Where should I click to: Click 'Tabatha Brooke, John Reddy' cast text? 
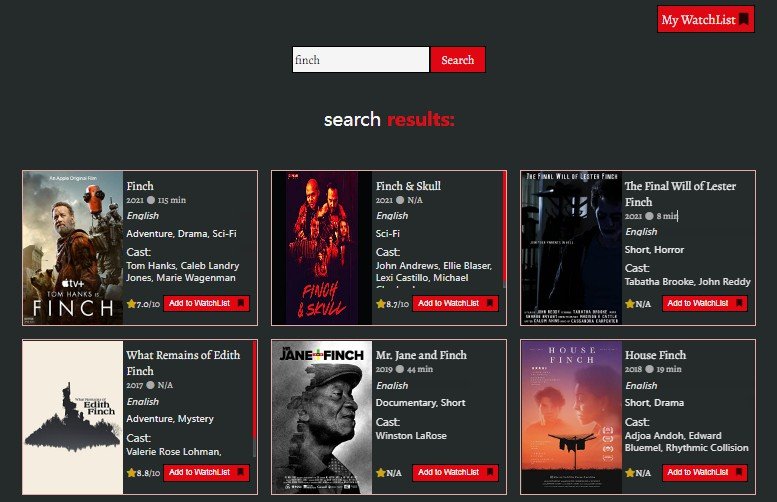[688, 281]
